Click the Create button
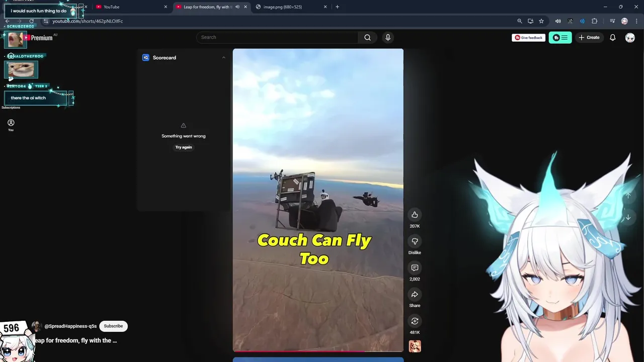Screen dimensions: 644x362 [x=589, y=37]
